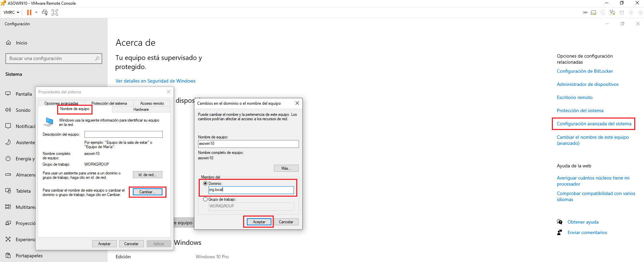Screen dimensions: 644x262
Task: Open the VMRC dropdown menu
Action: pyautogui.click(x=11, y=12)
